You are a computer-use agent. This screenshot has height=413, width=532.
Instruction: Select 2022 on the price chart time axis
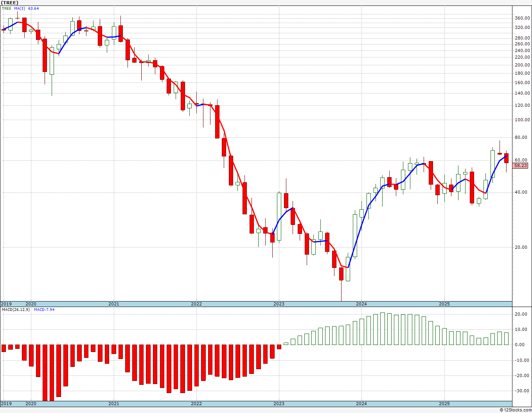point(196,304)
